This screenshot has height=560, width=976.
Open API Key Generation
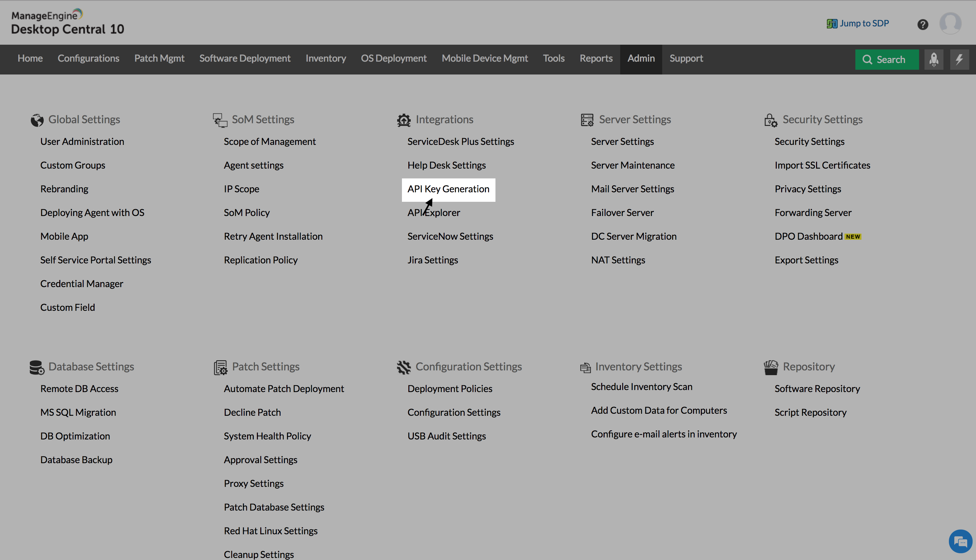point(448,189)
